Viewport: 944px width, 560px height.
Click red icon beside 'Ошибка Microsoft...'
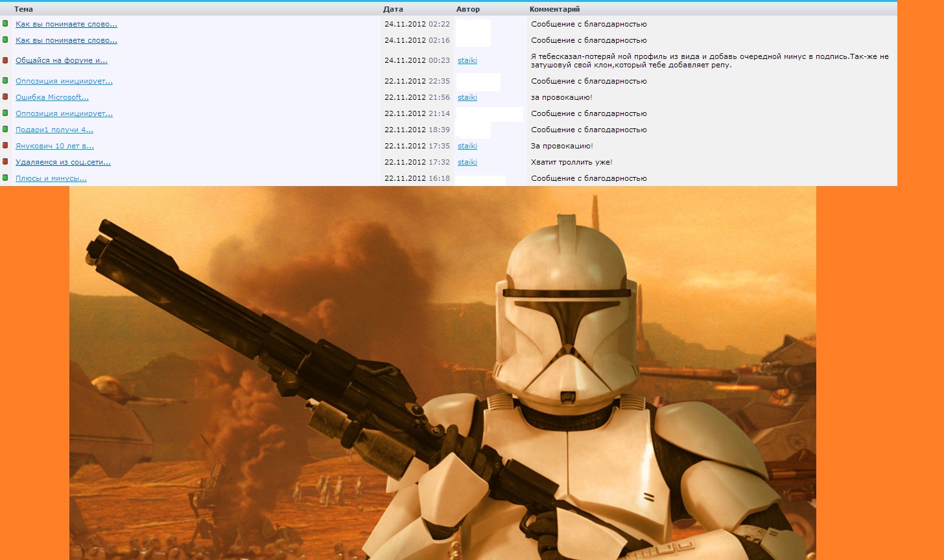[5, 97]
